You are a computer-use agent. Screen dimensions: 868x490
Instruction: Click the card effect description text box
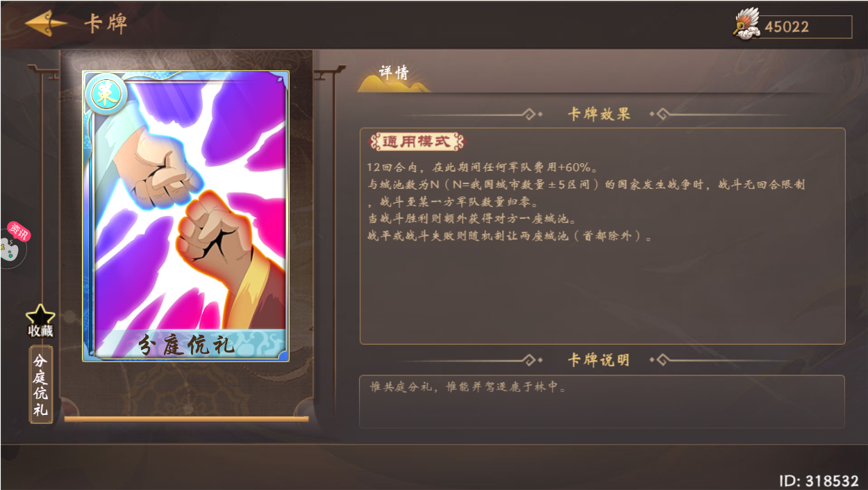pos(602,236)
